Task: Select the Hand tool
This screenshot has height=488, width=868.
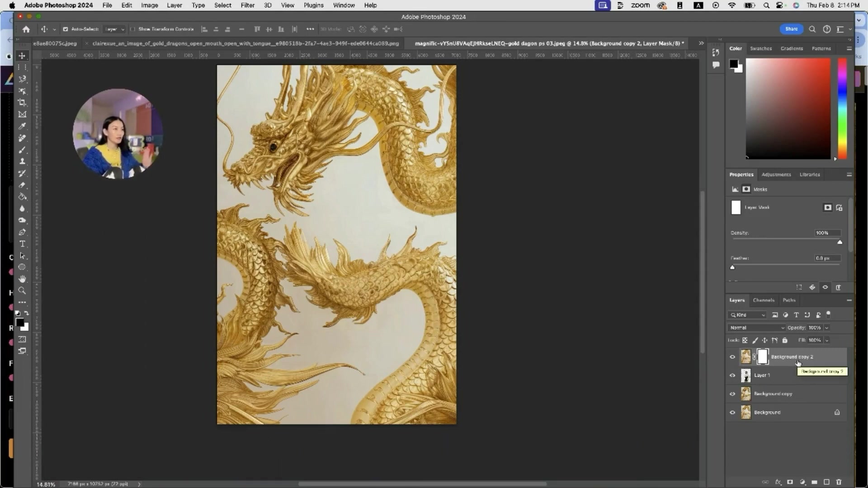Action: click(x=22, y=279)
